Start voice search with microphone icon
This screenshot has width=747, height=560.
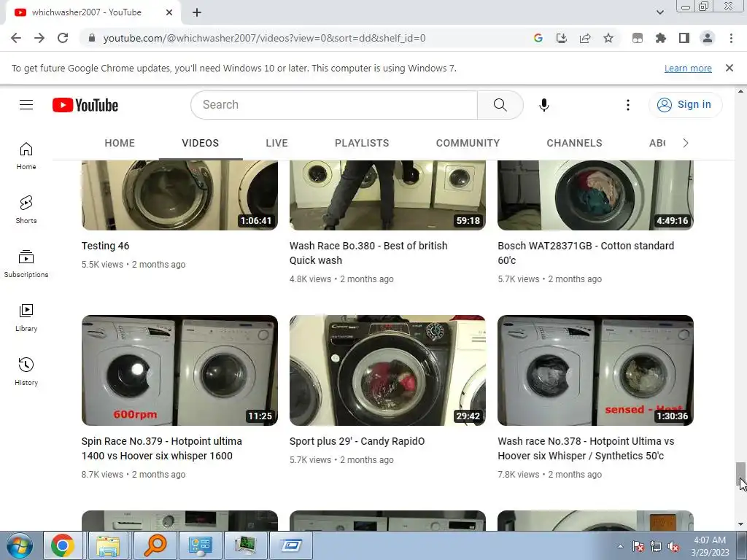544,105
